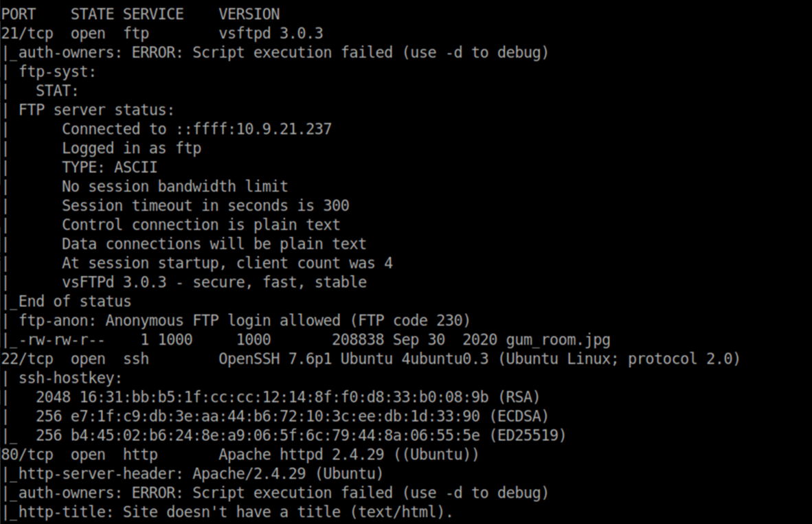The height and width of the screenshot is (524, 812).
Task: Click the gum_room.jpg filename
Action: pos(558,340)
